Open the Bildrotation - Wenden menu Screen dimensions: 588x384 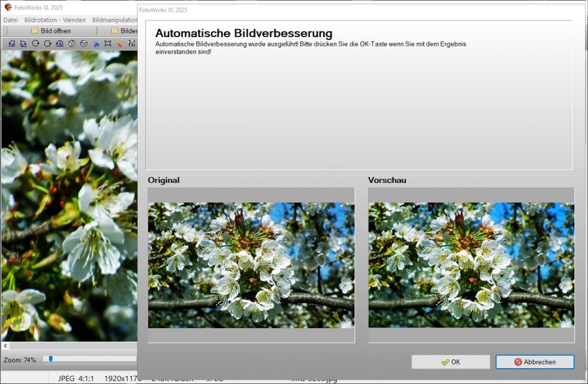(x=54, y=19)
